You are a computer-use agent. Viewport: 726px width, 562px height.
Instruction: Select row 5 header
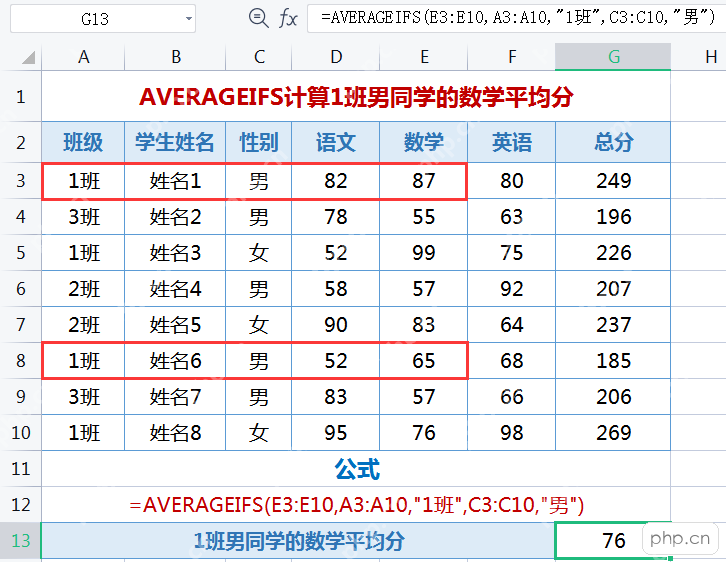21,253
